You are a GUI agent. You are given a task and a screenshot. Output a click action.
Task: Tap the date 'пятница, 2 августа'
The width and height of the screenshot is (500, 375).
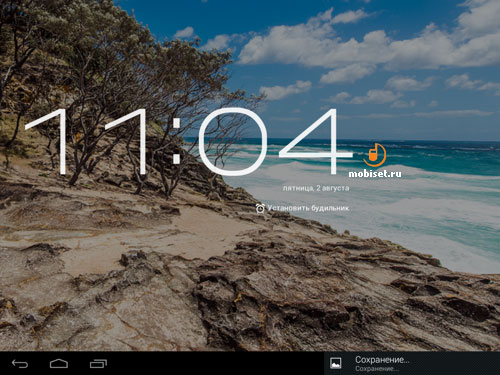(x=316, y=188)
